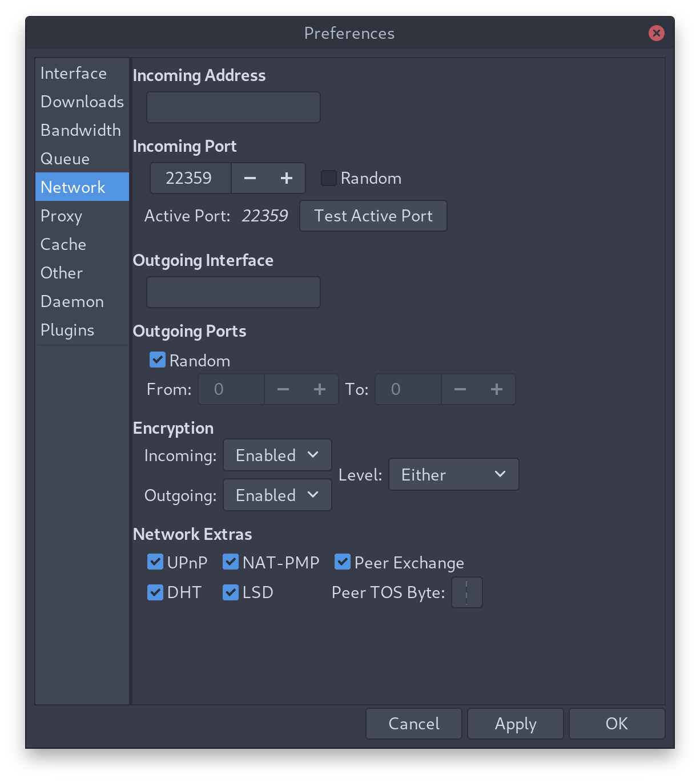This screenshot has width=700, height=783.
Task: Show the Cache preferences
Action: [x=82, y=244]
